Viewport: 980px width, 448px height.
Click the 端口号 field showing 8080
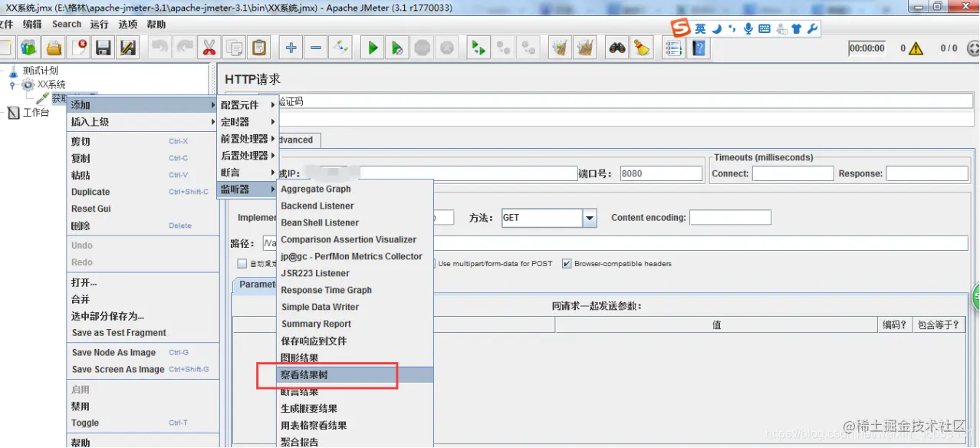[660, 173]
